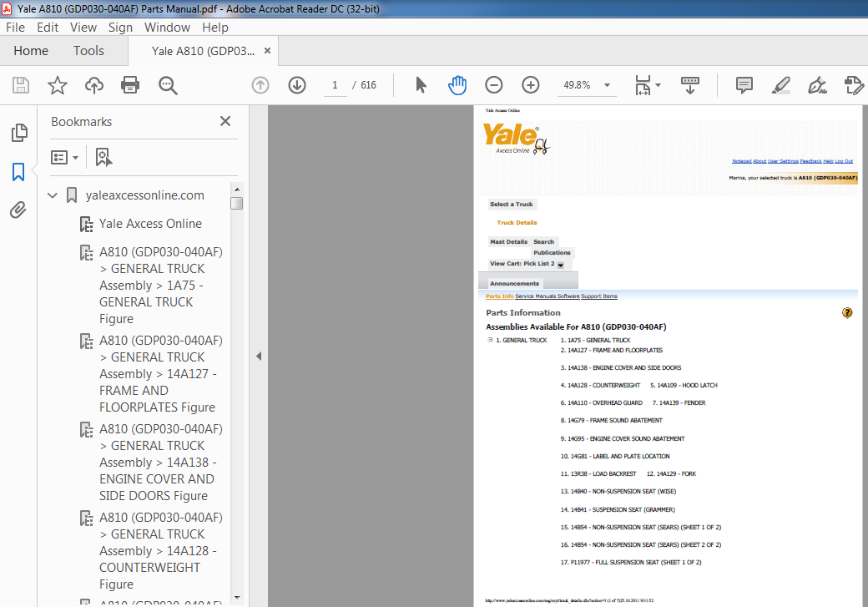Click the Save file icon

pyautogui.click(x=21, y=85)
